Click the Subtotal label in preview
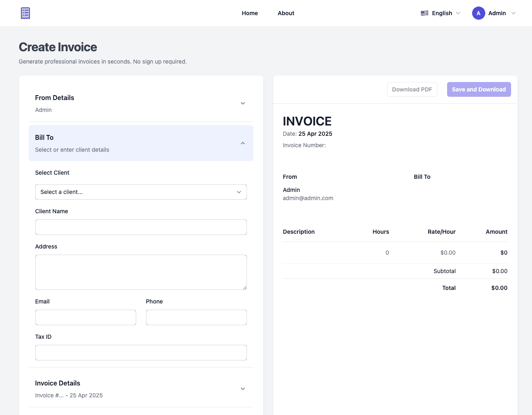The width and height of the screenshot is (532, 415). coord(445,271)
